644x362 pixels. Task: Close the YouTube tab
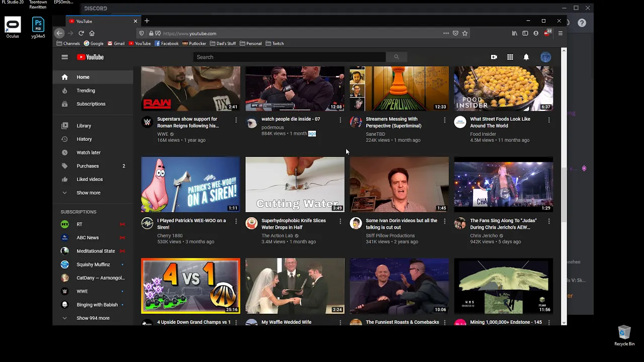pos(135,21)
